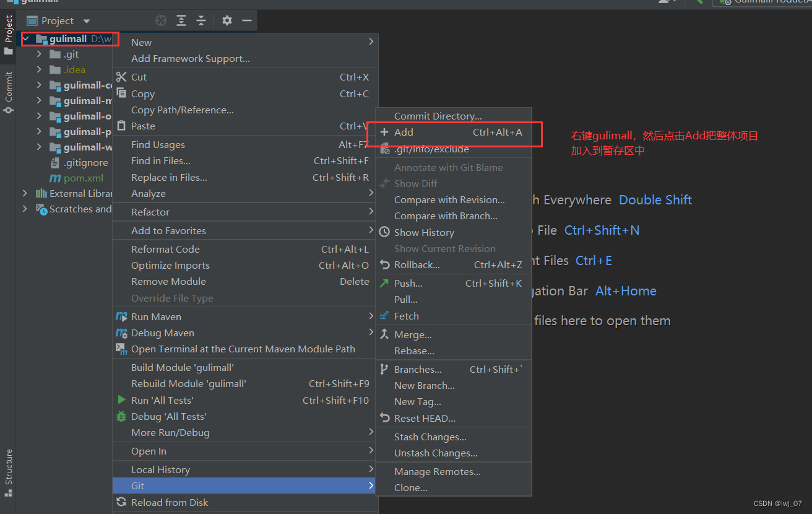Choose Stash Changes...

click(454, 437)
